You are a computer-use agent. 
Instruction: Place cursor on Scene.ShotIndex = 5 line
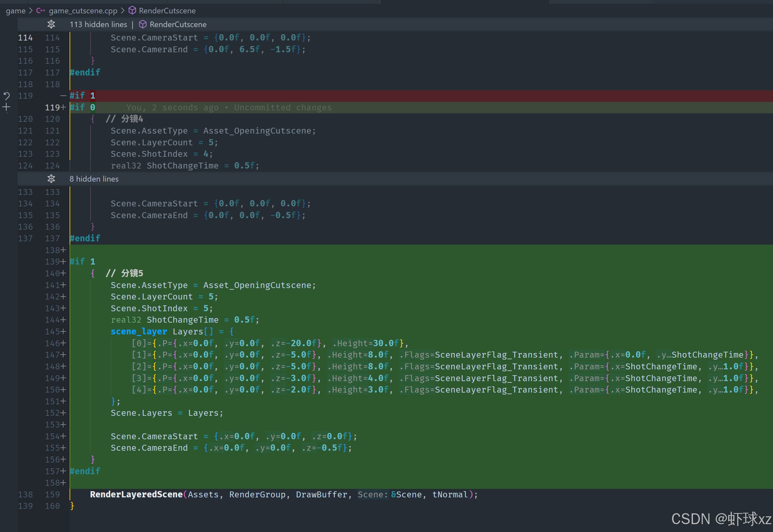161,308
